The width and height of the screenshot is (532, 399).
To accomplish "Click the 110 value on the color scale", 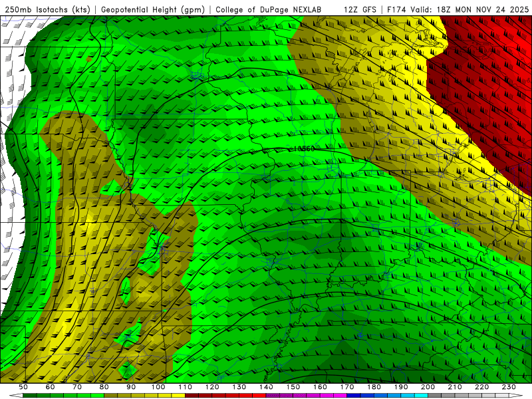I will click(186, 387).
